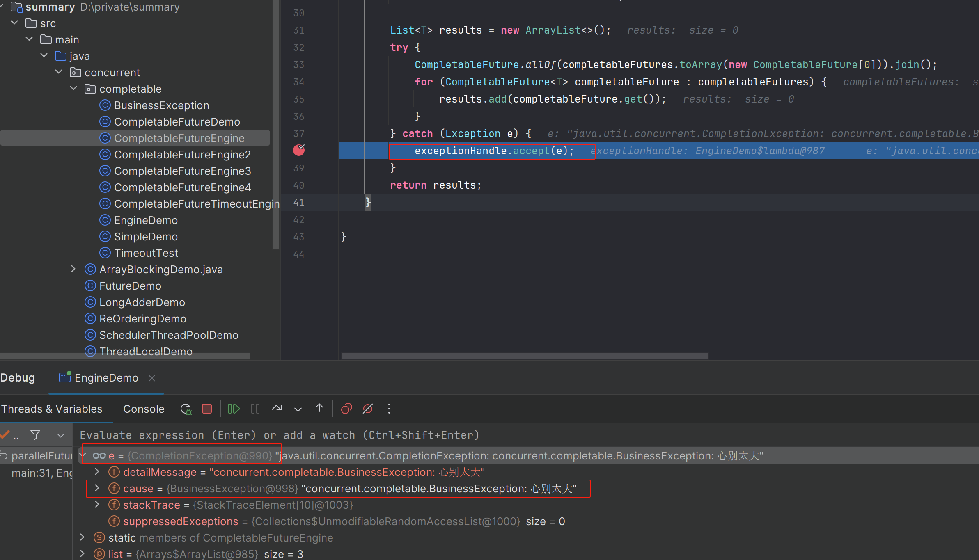Expand the cause BusinessException variable node

click(x=97, y=488)
